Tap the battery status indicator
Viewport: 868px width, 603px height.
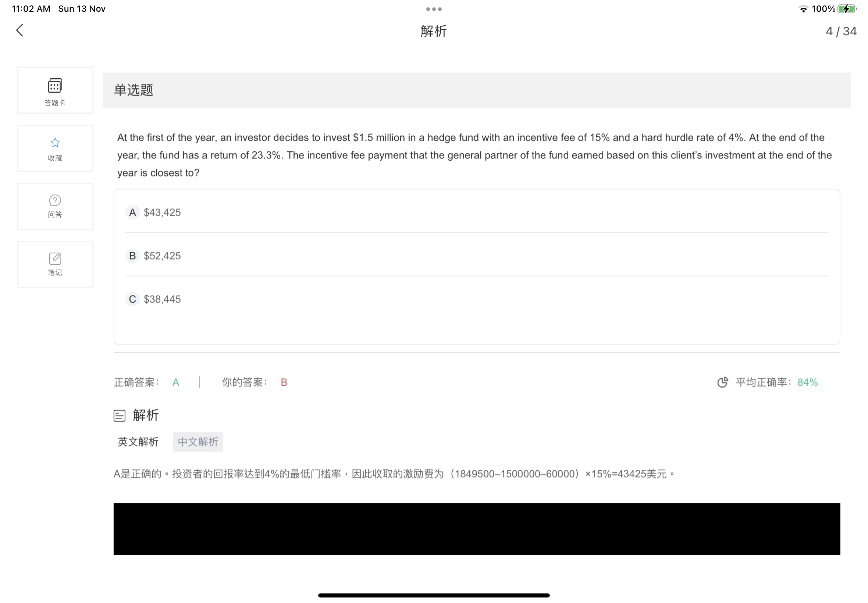[x=846, y=9]
